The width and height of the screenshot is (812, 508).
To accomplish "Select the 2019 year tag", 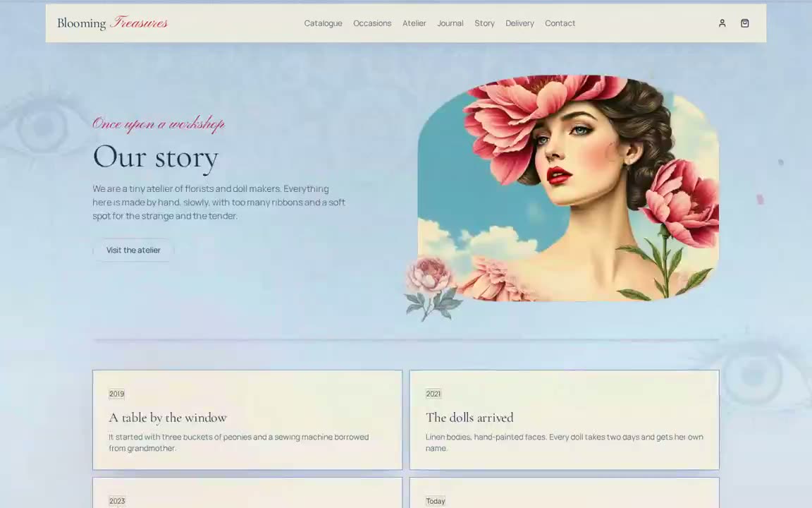I will (x=116, y=394).
